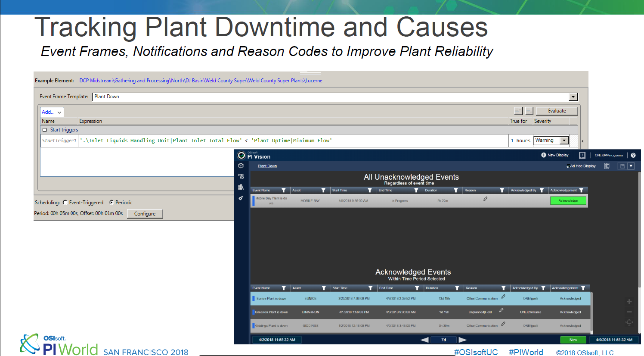Click the green Now button
The width and height of the screenshot is (644, 356).
pyautogui.click(x=573, y=340)
